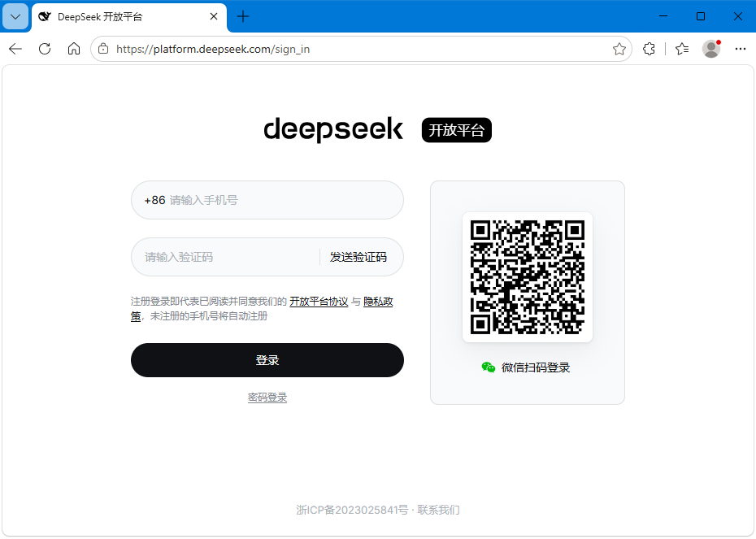Open a new browser tab
Image resolution: width=756 pixels, height=539 pixels.
243,17
